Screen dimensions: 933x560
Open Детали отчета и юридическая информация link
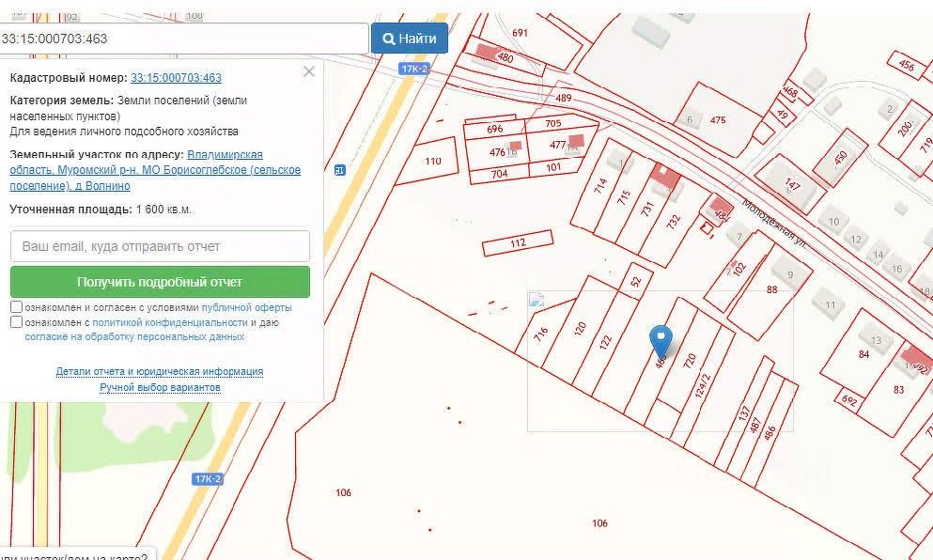(x=160, y=371)
